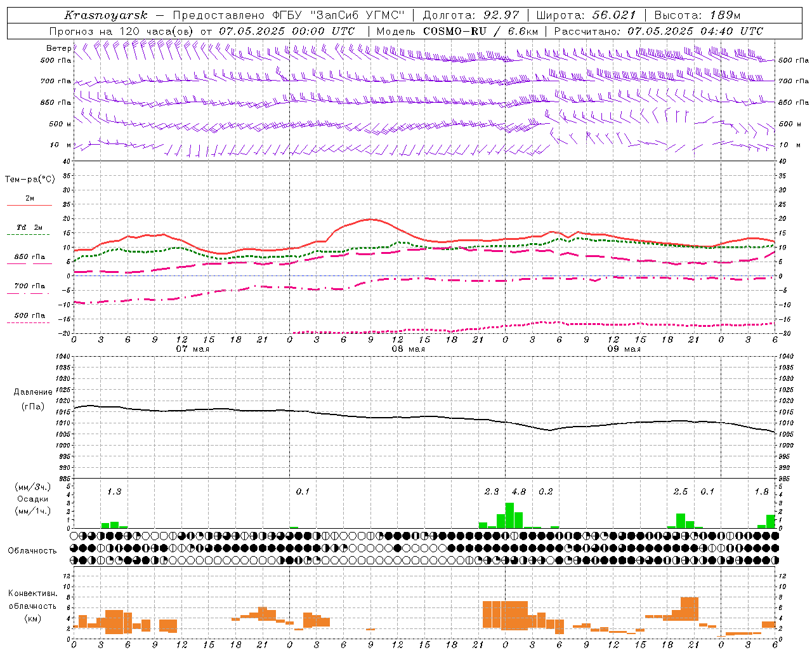Click the '07 мая' date label
Image resolution: width=812 pixels, height=650 pixels.
(192, 349)
